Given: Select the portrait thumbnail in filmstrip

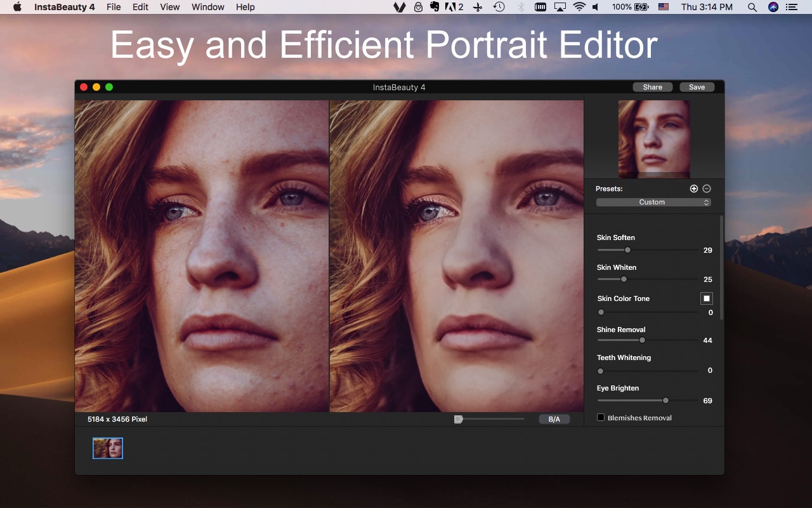Looking at the screenshot, I should tap(108, 448).
